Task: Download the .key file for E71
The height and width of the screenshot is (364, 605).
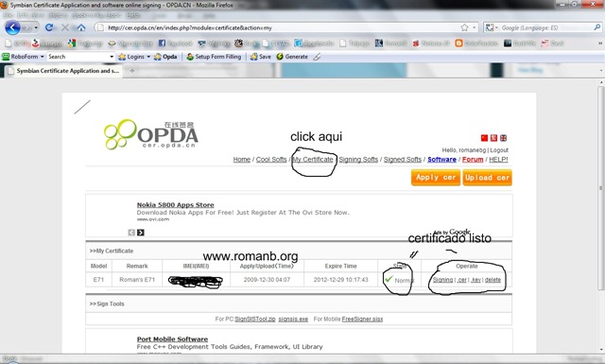Action: tap(476, 280)
